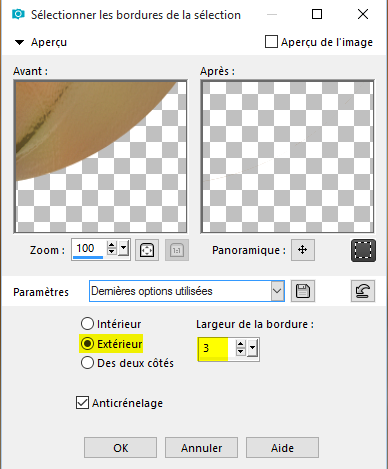Image resolution: width=388 pixels, height=469 pixels.
Task: Click the 1:1 zoom icon
Action: click(177, 250)
